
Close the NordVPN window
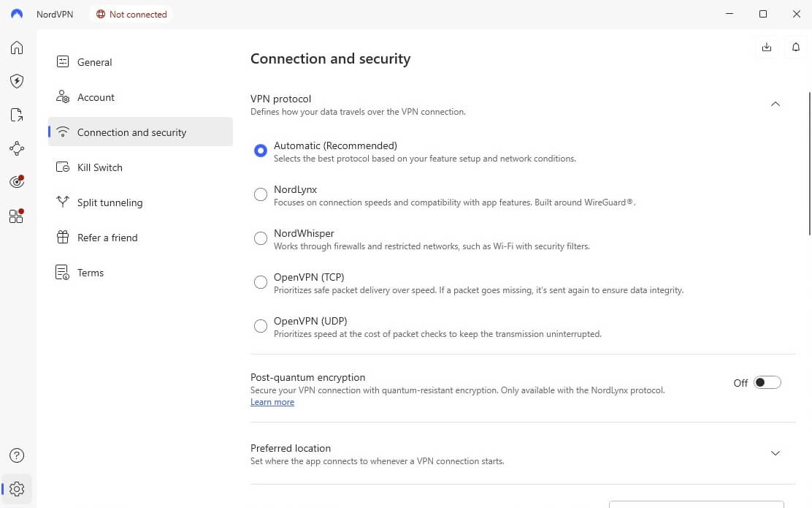(x=797, y=14)
